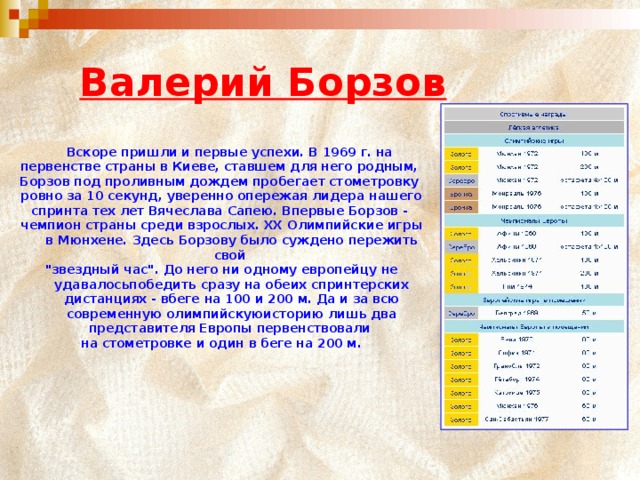Click the line starting "дистанциях - вбеге"
Image resolution: width=640 pixels, height=480 pixels.
(231, 299)
